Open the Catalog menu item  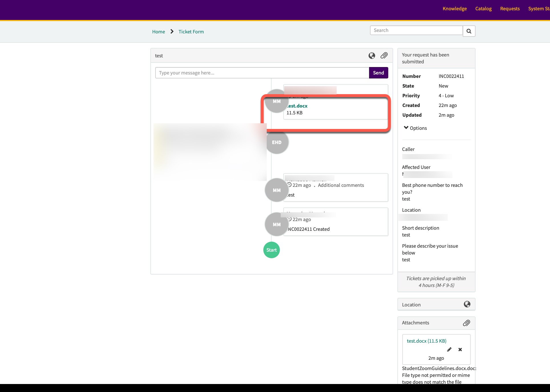tap(483, 9)
